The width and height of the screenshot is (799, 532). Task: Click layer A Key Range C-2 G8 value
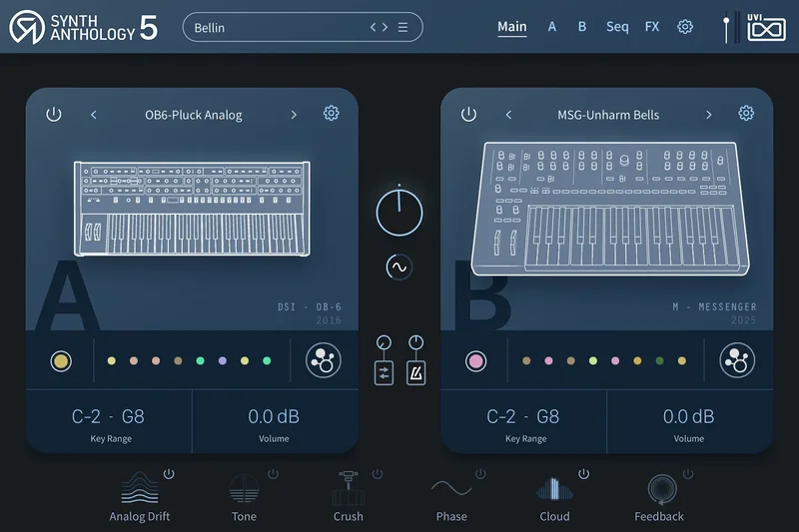[108, 416]
